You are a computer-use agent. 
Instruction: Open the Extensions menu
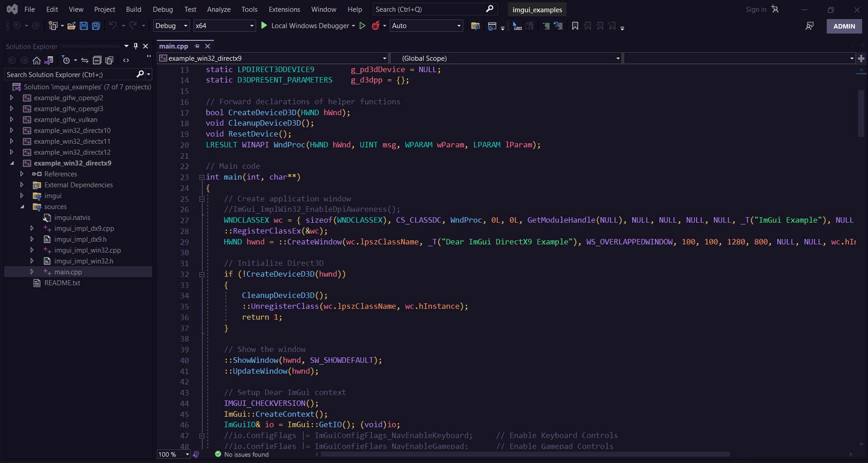click(284, 9)
